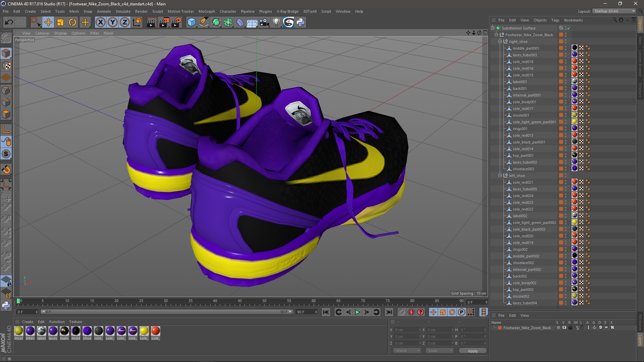Add a Cube primitive object
The image size is (644, 362).
point(192,22)
